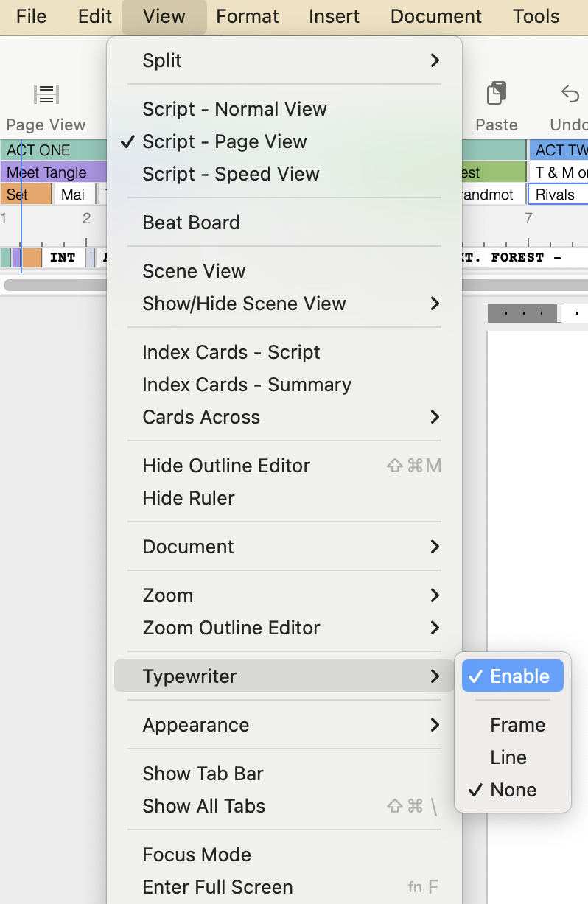Open the Format menu
The width and height of the screenshot is (588, 904).
point(248,16)
